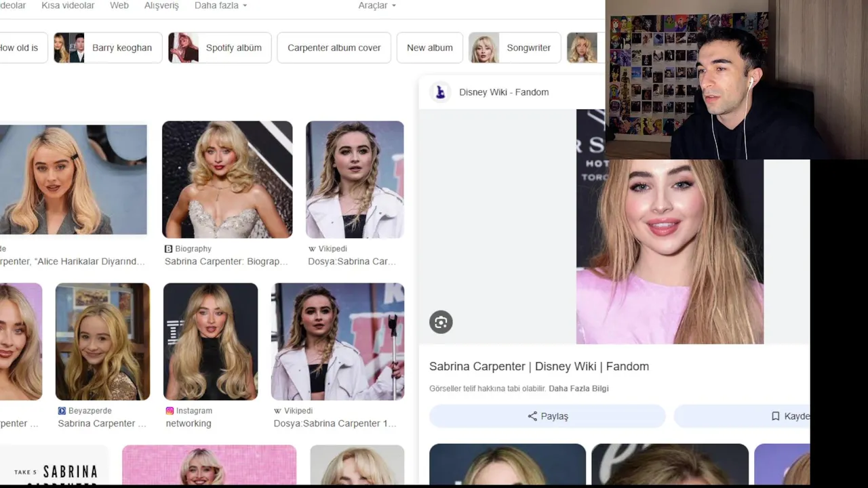
Task: Click the bookmark icon beside Kaydet
Action: [776, 416]
